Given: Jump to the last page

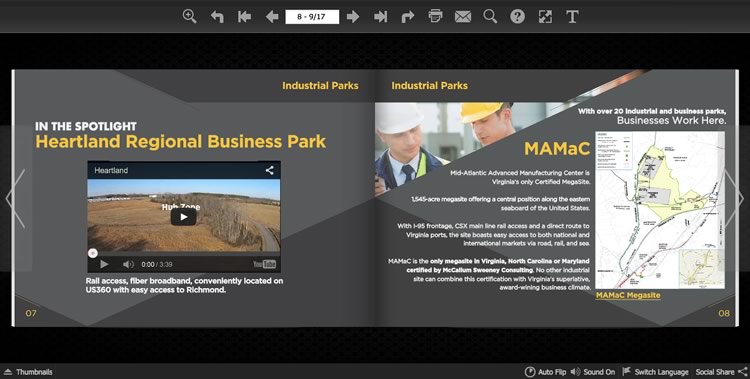Looking at the screenshot, I should (x=380, y=17).
